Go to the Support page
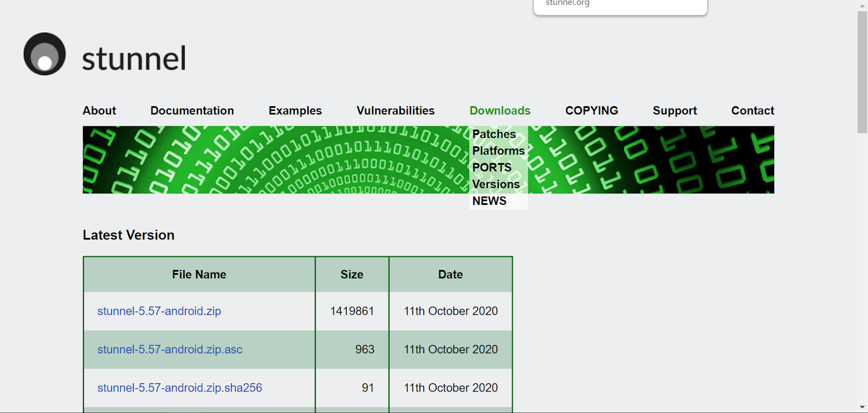 (675, 111)
